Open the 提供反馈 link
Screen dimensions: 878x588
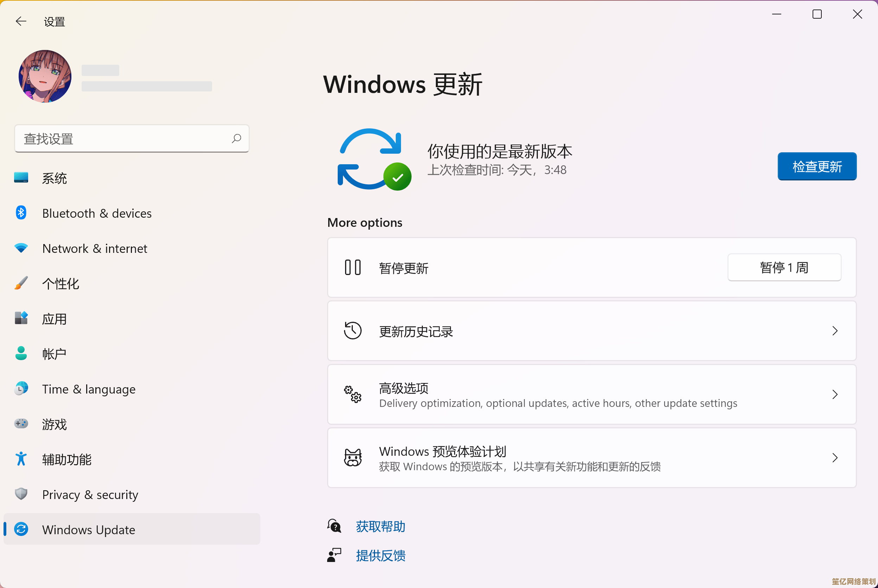pos(380,556)
